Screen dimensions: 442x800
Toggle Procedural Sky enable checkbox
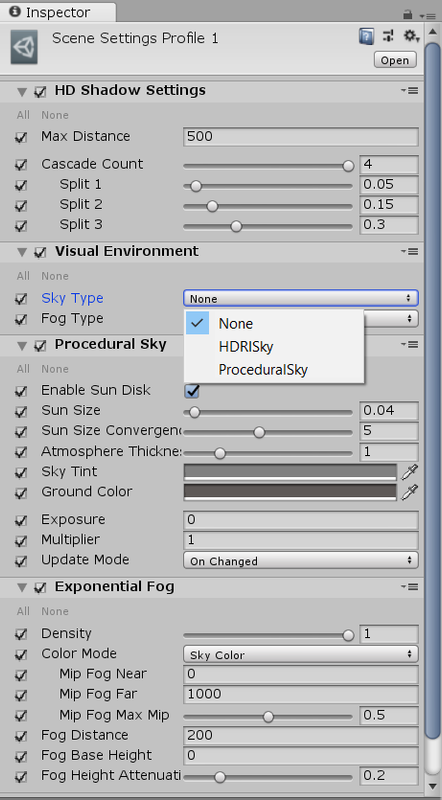[x=40, y=346]
